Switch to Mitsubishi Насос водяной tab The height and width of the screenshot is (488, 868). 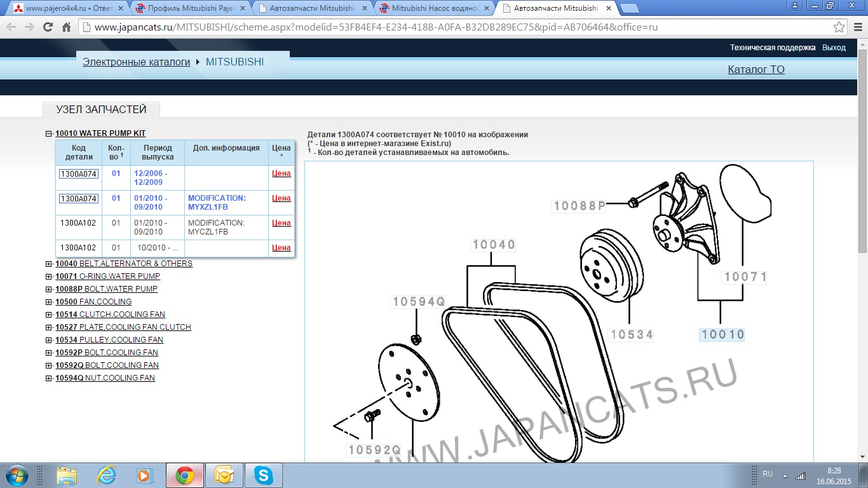pos(435,8)
